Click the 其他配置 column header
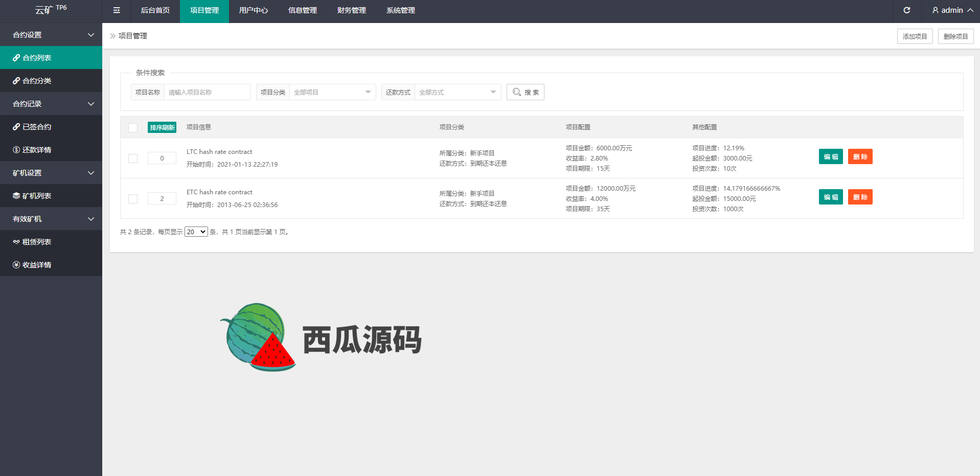The height and width of the screenshot is (476, 980). click(x=704, y=127)
